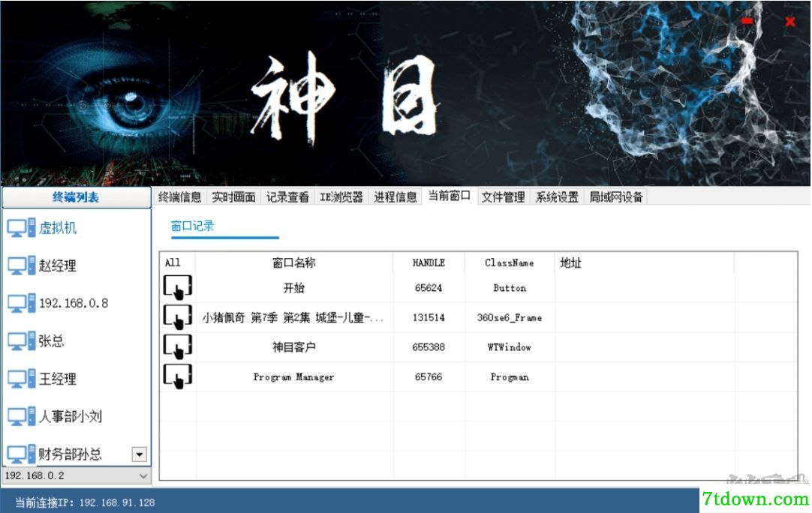812x513 pixels.
Task: Select terminal 虚拟机
Action: (58, 228)
